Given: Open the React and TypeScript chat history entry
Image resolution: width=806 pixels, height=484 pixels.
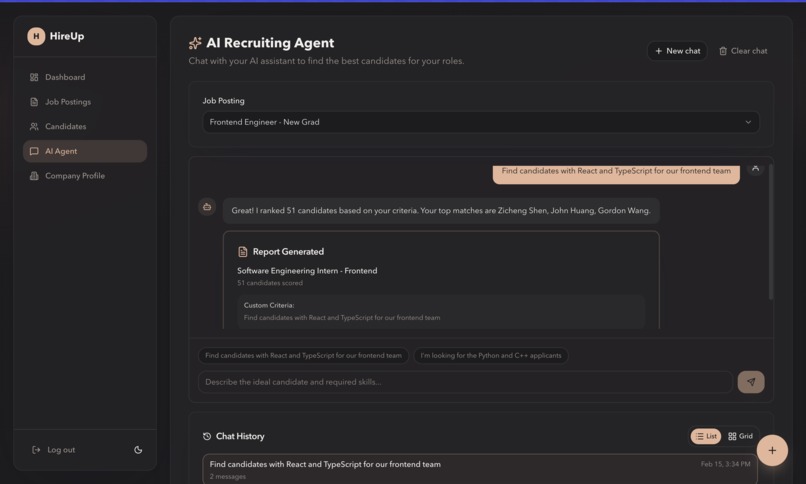Looking at the screenshot, I should click(480, 469).
